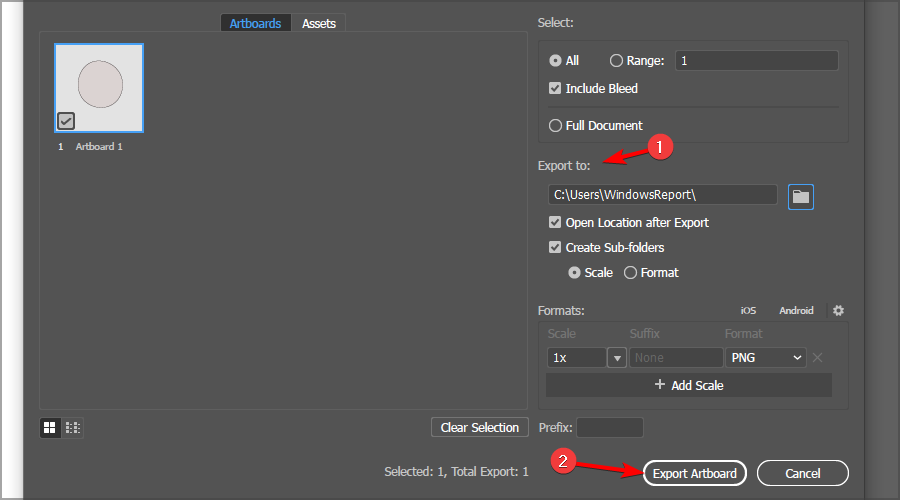Browse for export folder using folder icon
The height and width of the screenshot is (500, 900).
click(800, 196)
